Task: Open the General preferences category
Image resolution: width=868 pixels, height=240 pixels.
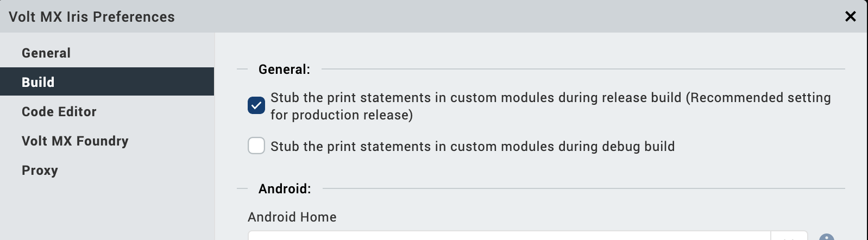Action: pos(46,53)
